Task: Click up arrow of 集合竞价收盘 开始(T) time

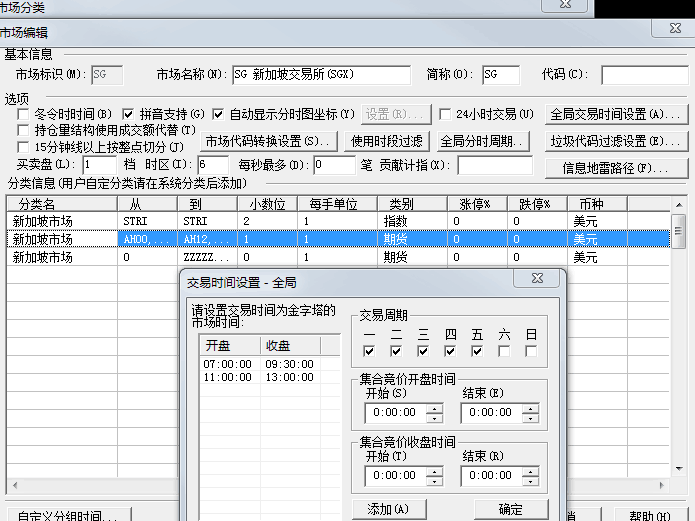Action: [433, 471]
